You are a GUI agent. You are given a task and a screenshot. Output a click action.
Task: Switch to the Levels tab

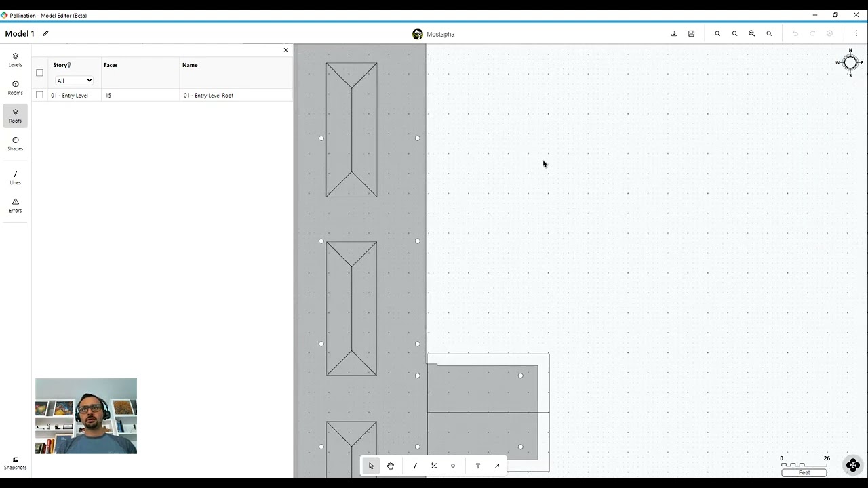16,60
